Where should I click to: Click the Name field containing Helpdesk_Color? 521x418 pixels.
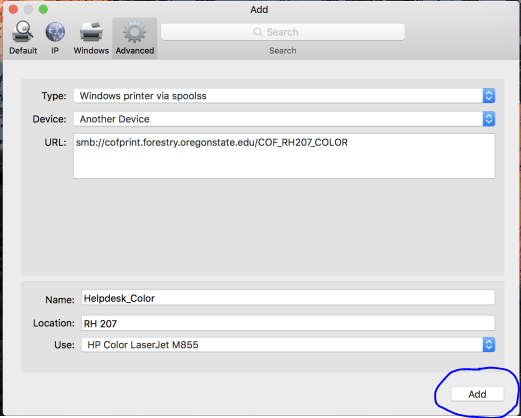pyautogui.click(x=288, y=298)
